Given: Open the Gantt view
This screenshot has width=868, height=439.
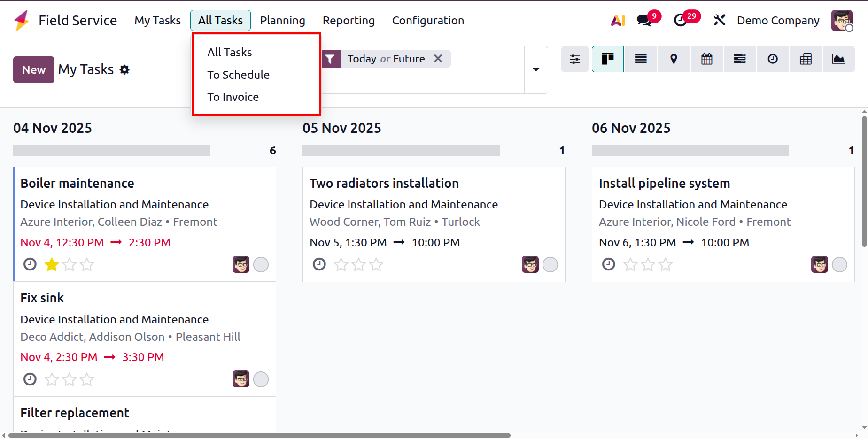Looking at the screenshot, I should (x=740, y=59).
